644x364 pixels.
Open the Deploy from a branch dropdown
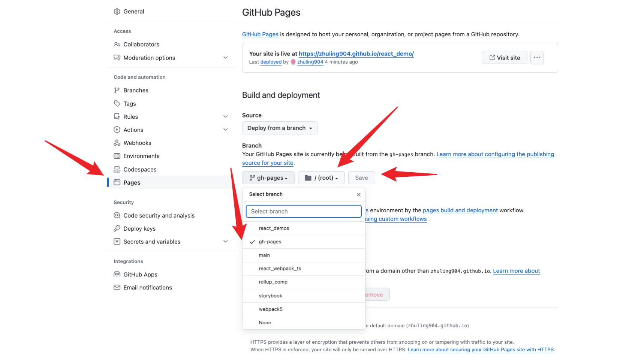pyautogui.click(x=280, y=128)
